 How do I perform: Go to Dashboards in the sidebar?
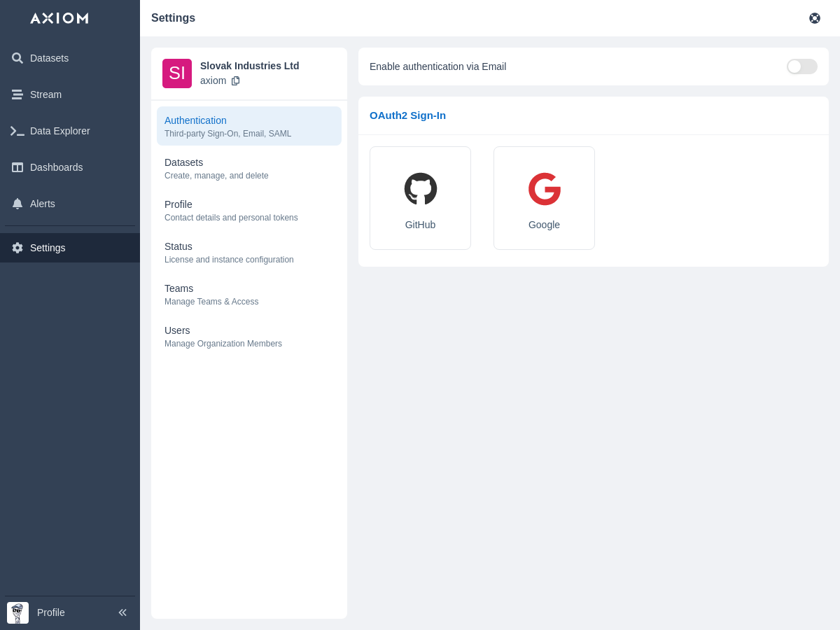[x=56, y=167]
